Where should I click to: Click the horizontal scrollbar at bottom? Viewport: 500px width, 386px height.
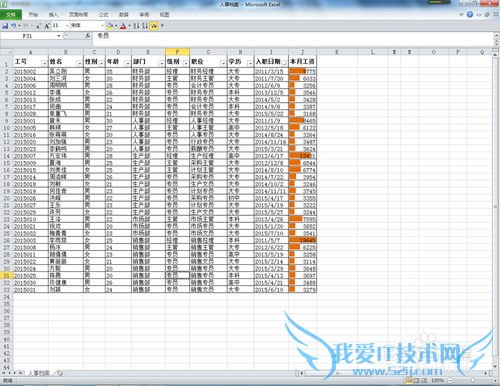tap(393, 373)
